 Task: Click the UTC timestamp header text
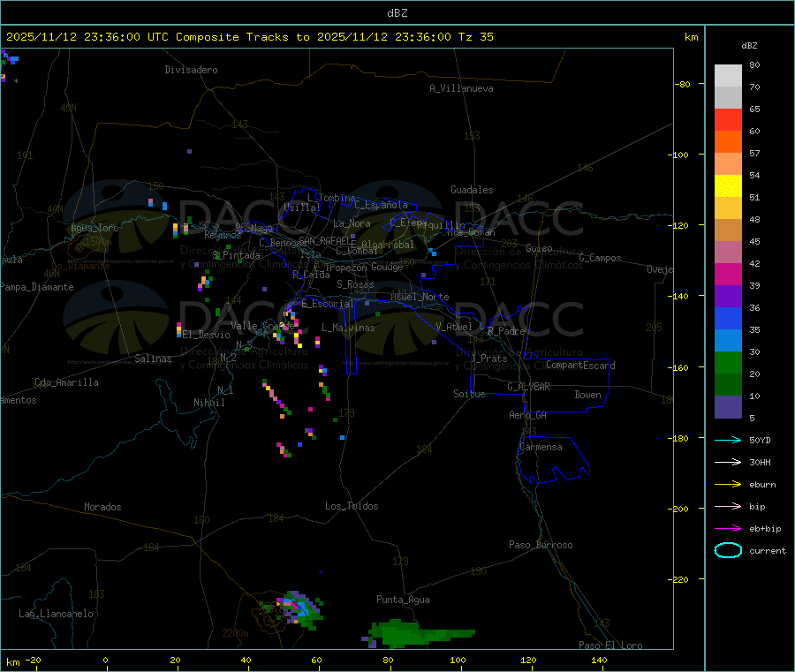coord(249,37)
